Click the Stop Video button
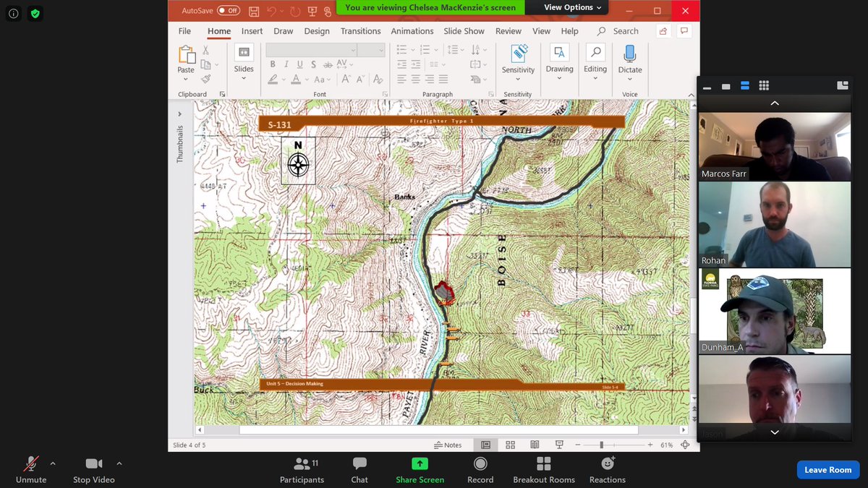 coord(93,470)
